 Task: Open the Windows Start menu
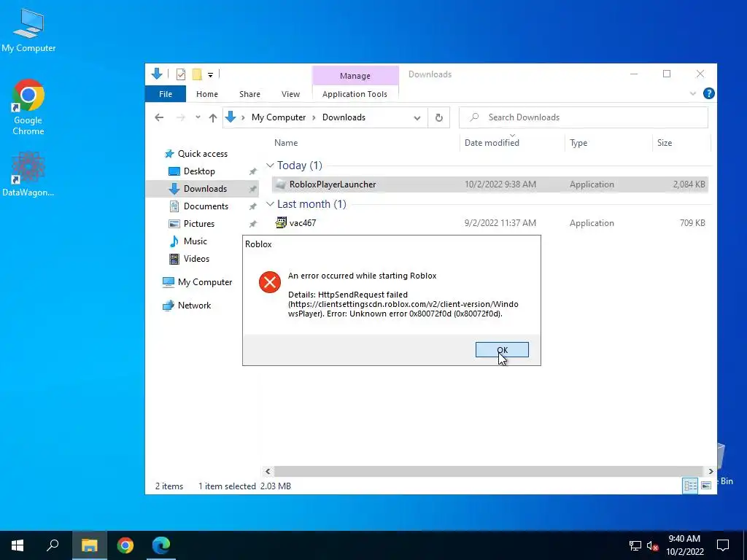[18, 545]
